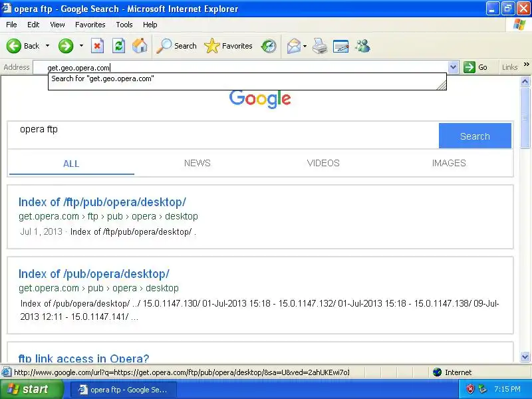The width and height of the screenshot is (532, 399).
Task: Switch to the ALL results tab
Action: click(x=71, y=164)
